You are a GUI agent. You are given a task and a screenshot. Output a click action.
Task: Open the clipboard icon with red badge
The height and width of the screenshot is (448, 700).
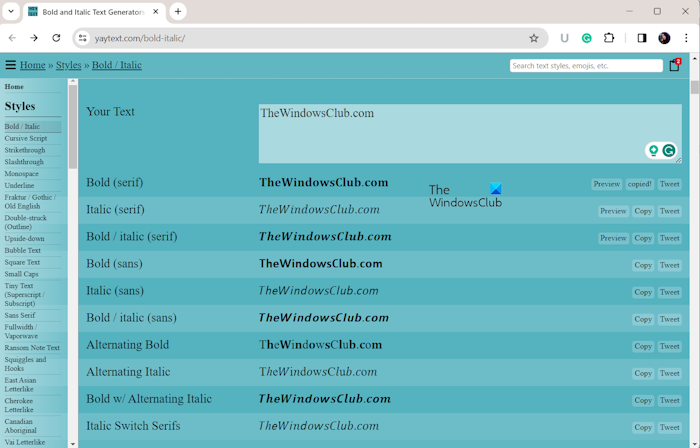(x=675, y=65)
